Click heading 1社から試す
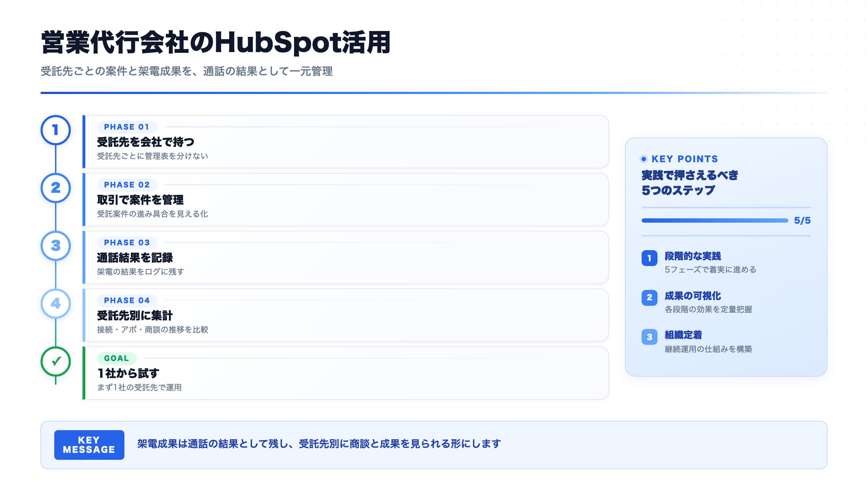Image resolution: width=868 pixels, height=488 pixels. point(128,373)
